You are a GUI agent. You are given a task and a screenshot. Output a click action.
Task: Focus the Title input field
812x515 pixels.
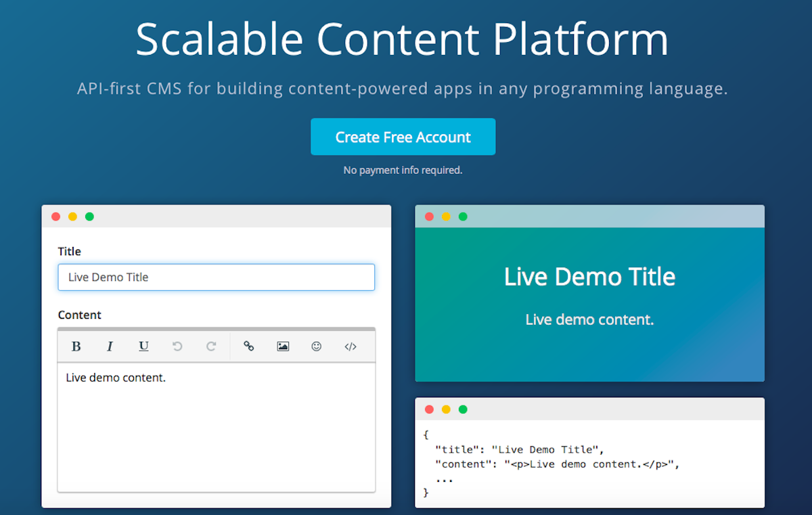(217, 277)
